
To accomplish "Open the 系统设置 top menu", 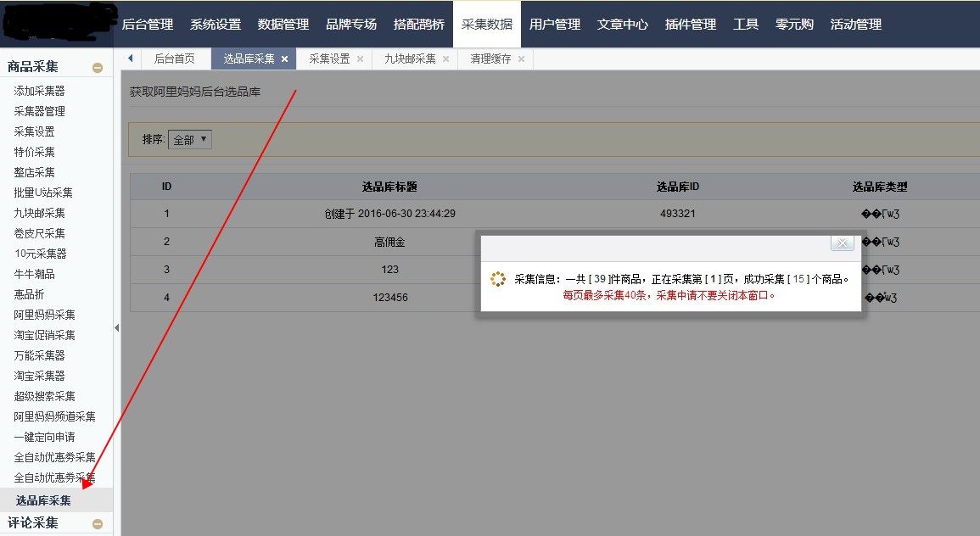I will pyautogui.click(x=215, y=25).
